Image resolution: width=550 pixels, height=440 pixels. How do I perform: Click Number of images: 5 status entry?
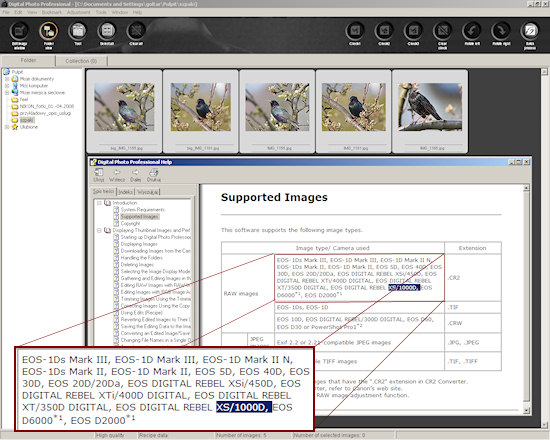point(241,435)
